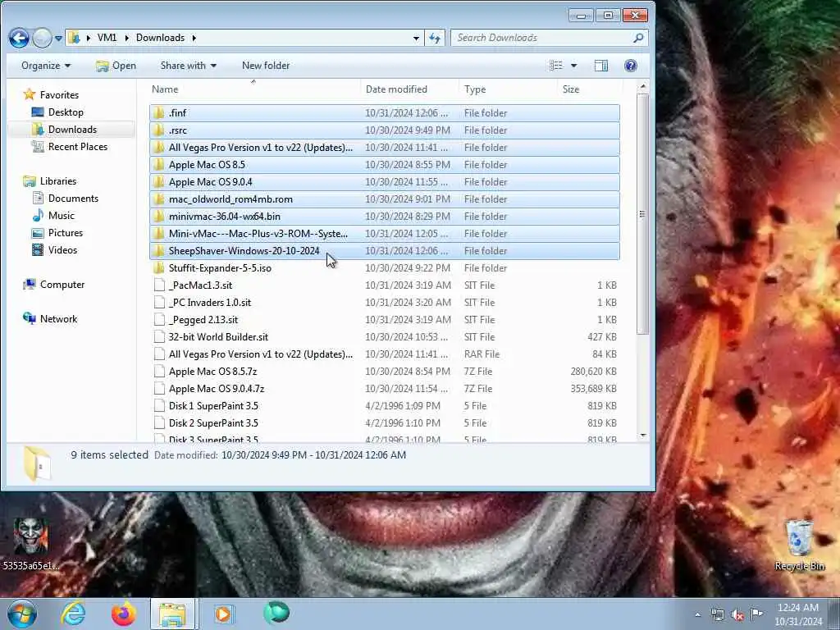
Task: Refresh the Downloads folder view
Action: point(435,38)
